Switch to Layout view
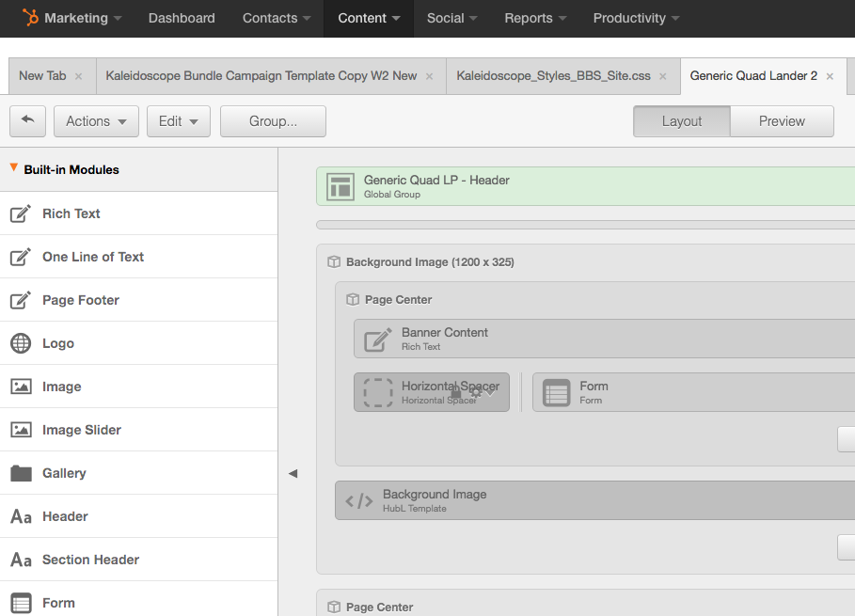This screenshot has width=855, height=616. [681, 121]
